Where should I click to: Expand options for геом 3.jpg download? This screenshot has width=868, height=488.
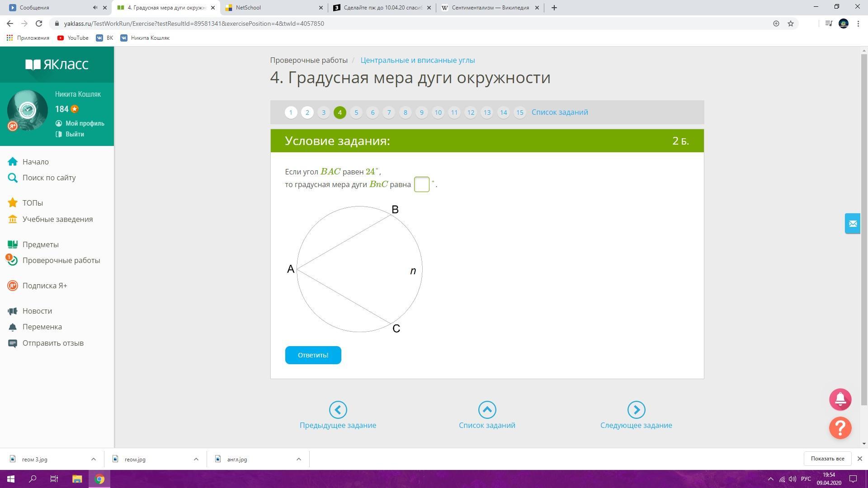[x=94, y=459]
